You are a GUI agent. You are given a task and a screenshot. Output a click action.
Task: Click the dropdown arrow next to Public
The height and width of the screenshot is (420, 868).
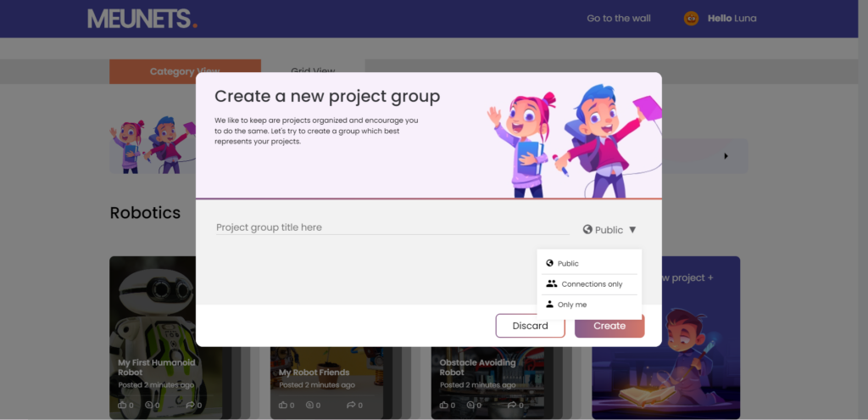tap(632, 229)
